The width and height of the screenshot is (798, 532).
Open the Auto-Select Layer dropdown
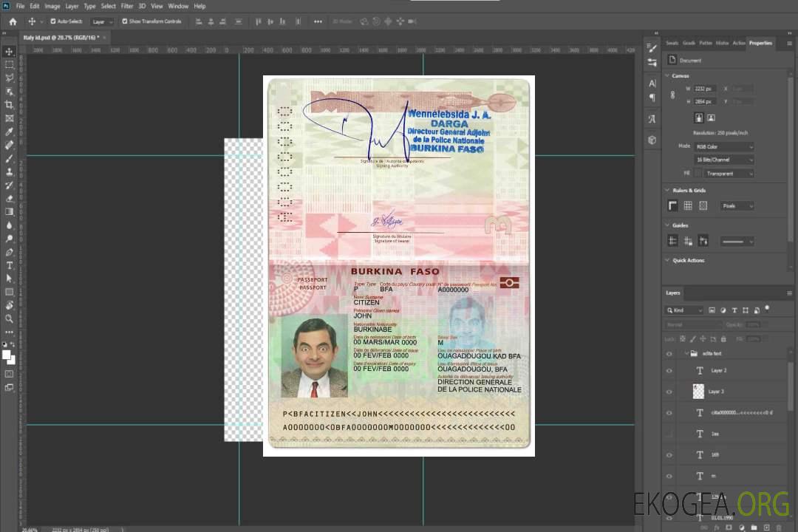pos(102,21)
